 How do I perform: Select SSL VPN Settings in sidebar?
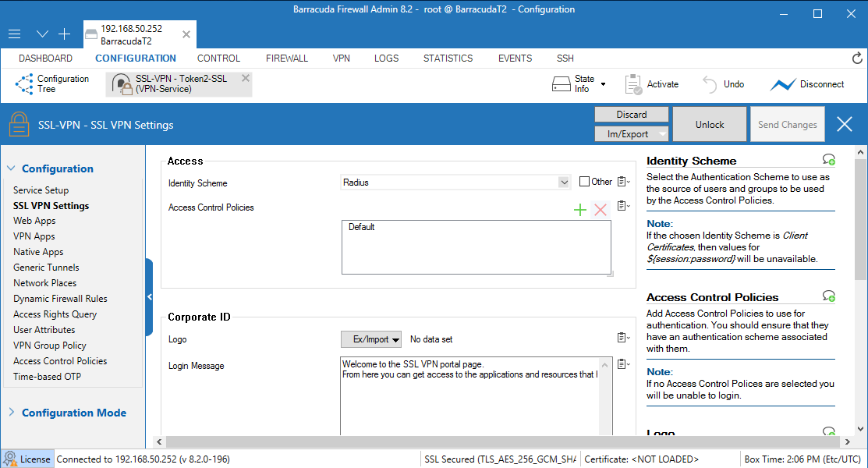[x=51, y=205]
